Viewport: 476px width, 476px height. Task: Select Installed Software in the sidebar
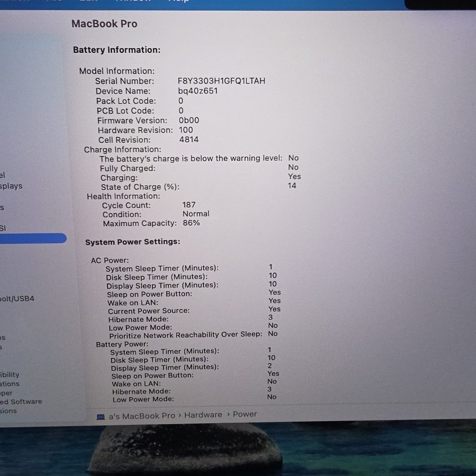click(20, 401)
